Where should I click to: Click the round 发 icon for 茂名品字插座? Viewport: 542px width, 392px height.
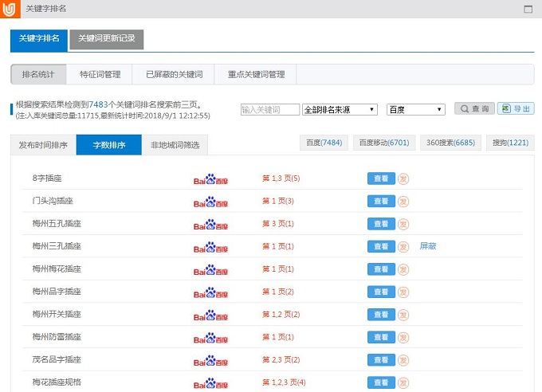pyautogui.click(x=403, y=359)
